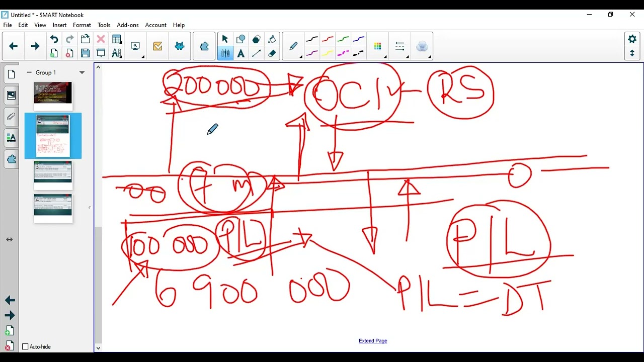The height and width of the screenshot is (362, 644).
Task: Open the Gallery tab in sidebar
Action: pyautogui.click(x=11, y=96)
